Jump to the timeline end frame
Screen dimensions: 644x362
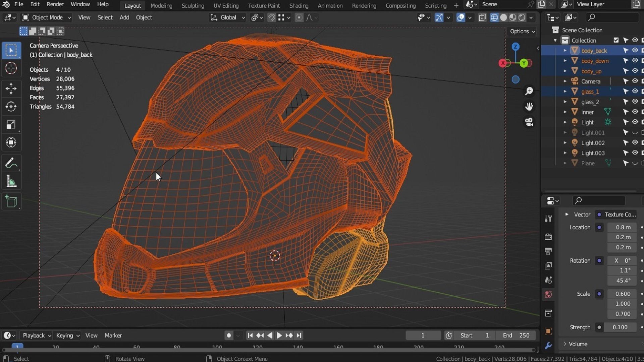click(299, 335)
